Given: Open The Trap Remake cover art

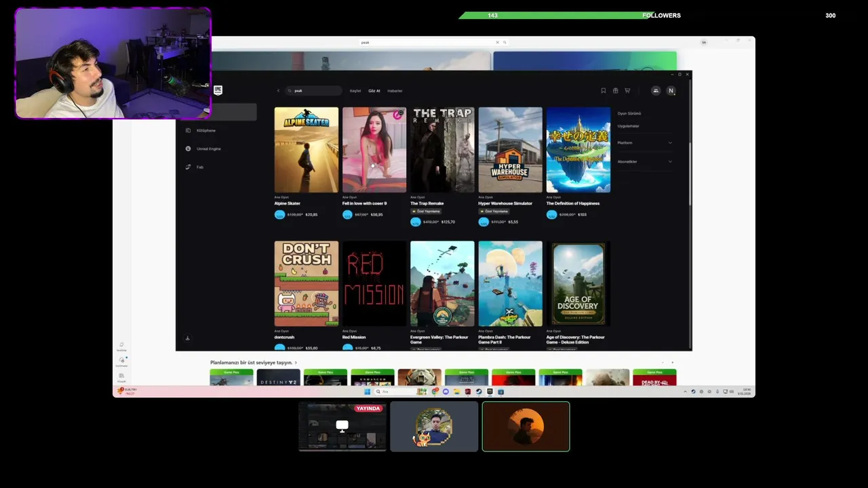Looking at the screenshot, I should (x=442, y=150).
